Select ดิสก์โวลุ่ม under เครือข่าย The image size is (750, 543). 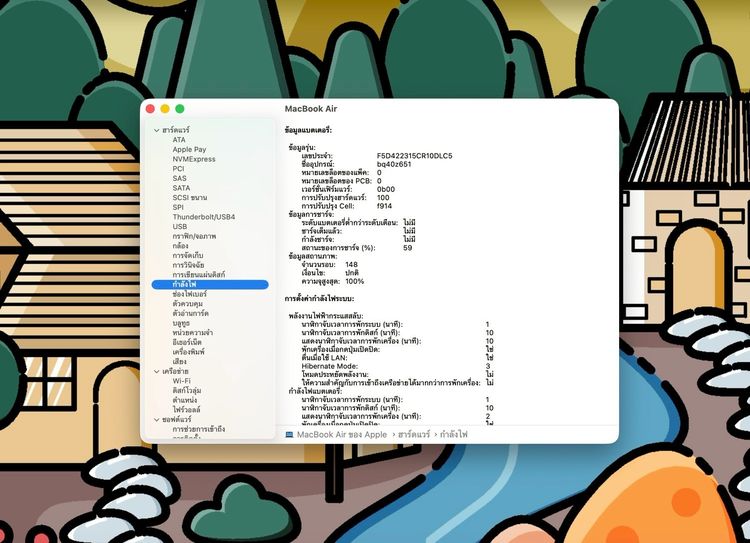(x=187, y=390)
